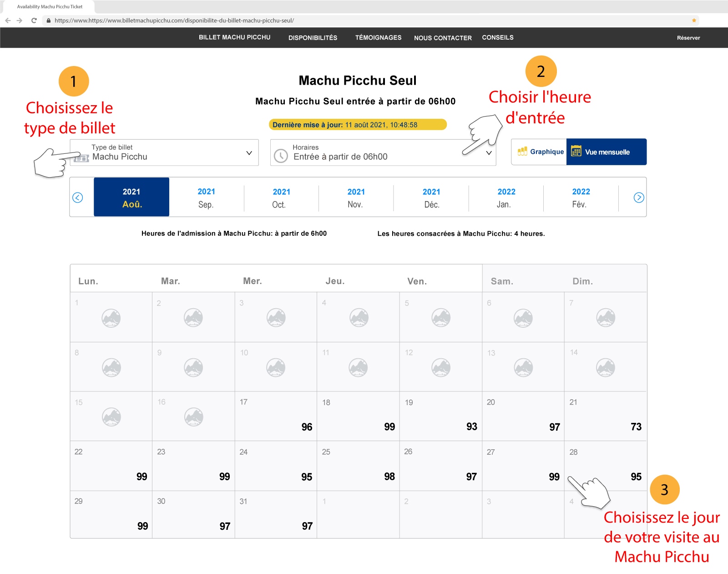Choose August 23 on the calendar
The height and width of the screenshot is (574, 728).
point(193,466)
